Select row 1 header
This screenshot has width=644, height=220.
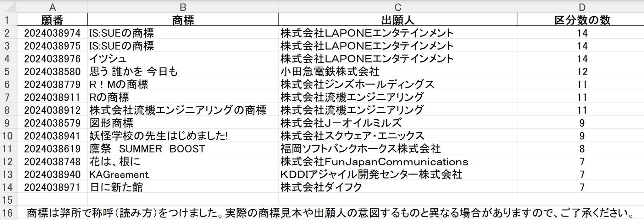[x=8, y=20]
